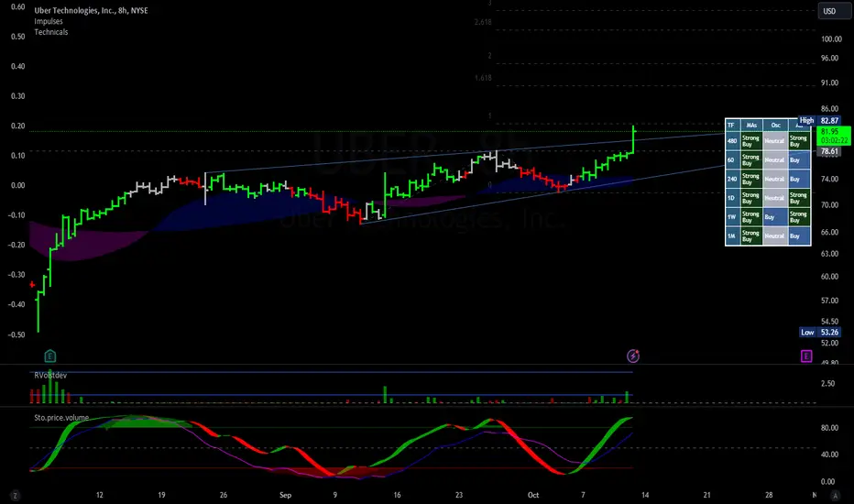Click the 240 timeframe row label
The height and width of the screenshot is (504, 854).
(x=732, y=180)
